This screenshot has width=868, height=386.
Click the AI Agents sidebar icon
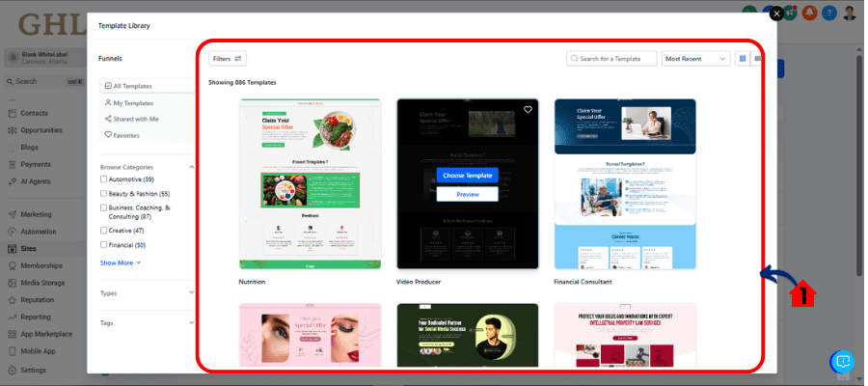point(13,181)
